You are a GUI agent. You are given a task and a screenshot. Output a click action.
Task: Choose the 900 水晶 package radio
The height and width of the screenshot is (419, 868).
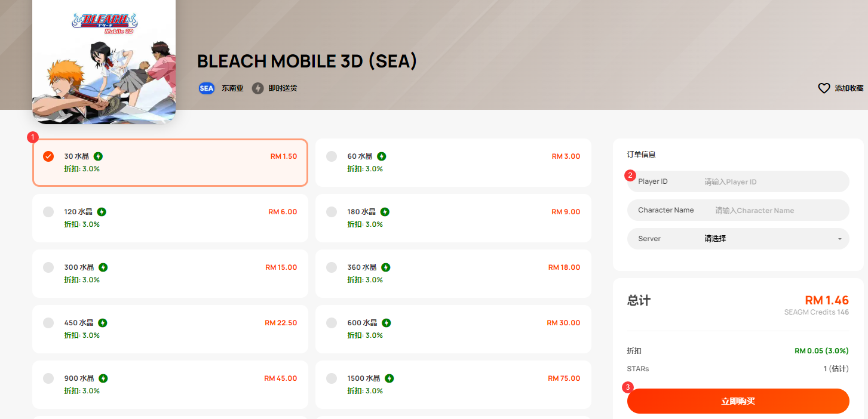48,378
